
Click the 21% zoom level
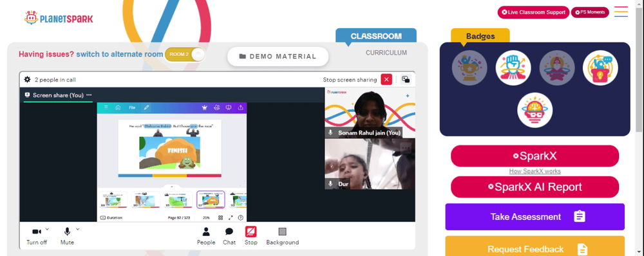click(x=206, y=218)
